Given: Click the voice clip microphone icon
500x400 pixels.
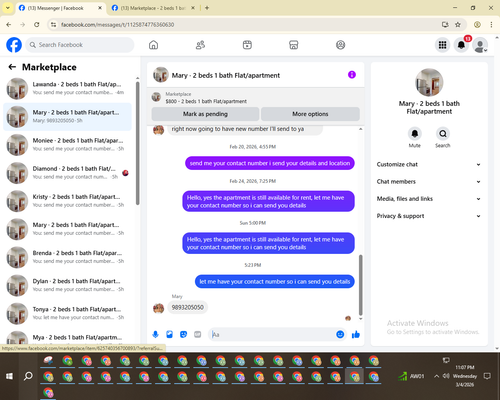Looking at the screenshot, I should (155, 334).
